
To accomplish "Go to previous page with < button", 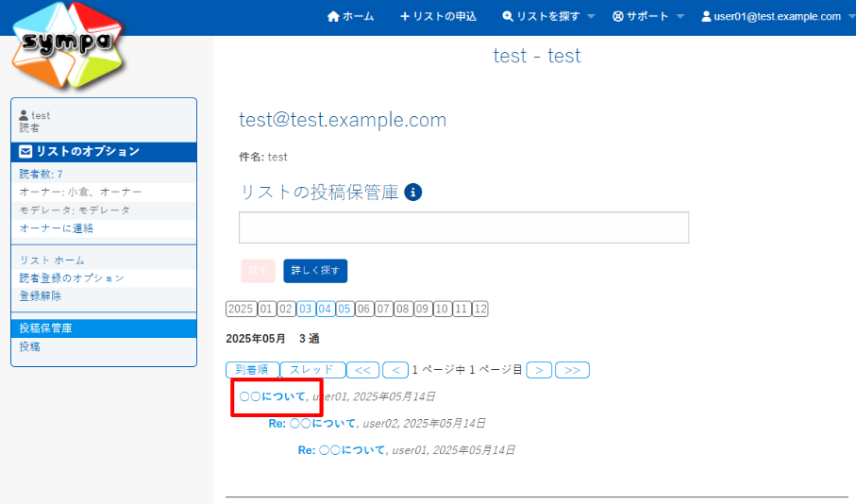I will (395, 370).
